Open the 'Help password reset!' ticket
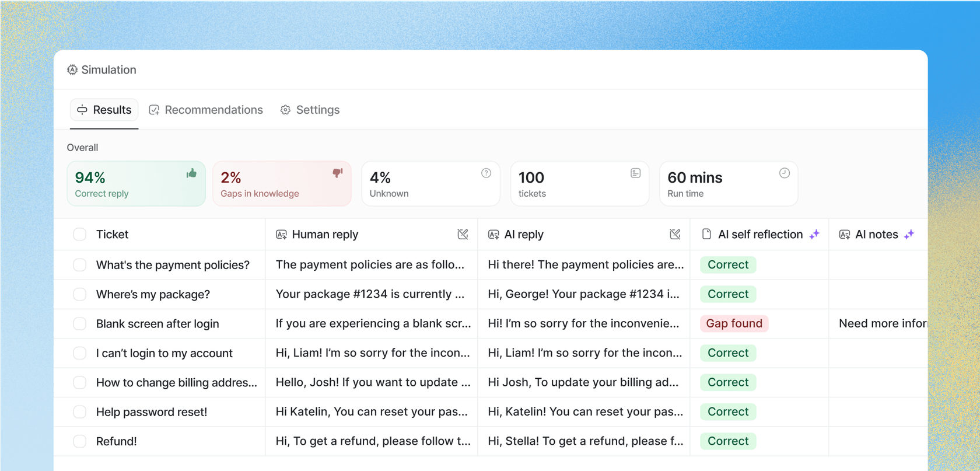Image resolution: width=980 pixels, height=471 pixels. coord(152,412)
